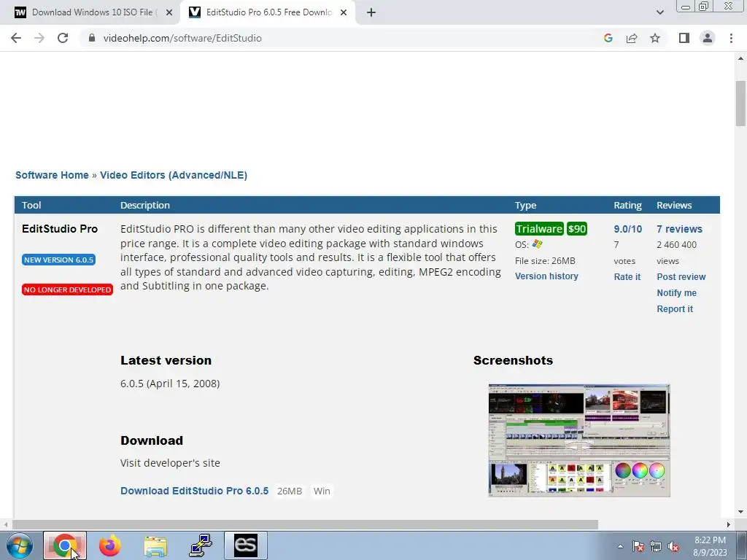The height and width of the screenshot is (560, 747).
Task: Click the Reviews column header
Action: 674,205
